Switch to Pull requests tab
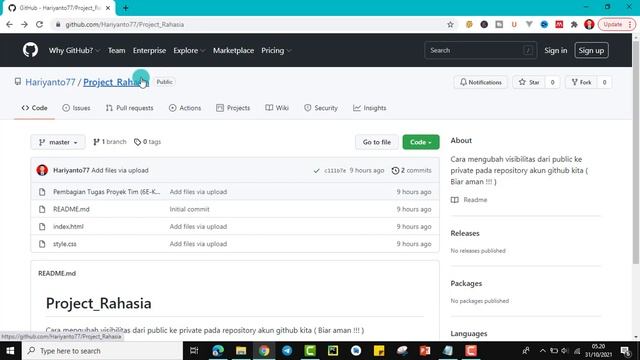The image size is (640, 360). [x=129, y=108]
